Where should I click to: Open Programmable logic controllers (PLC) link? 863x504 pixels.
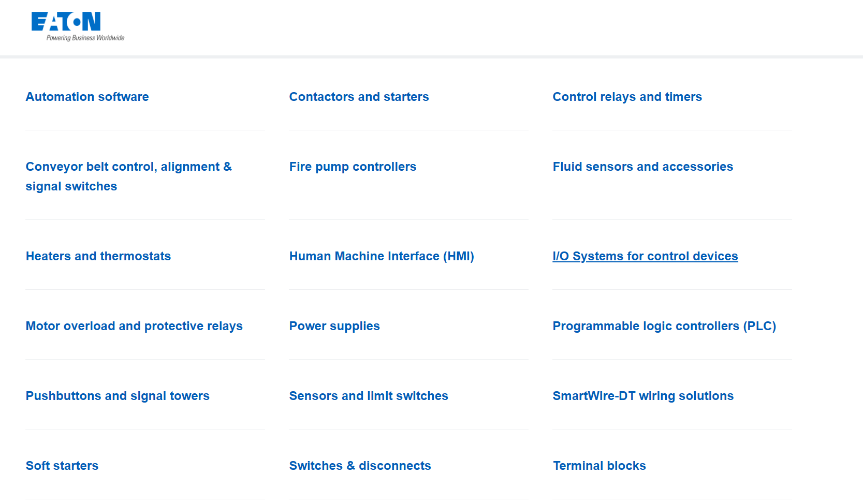pyautogui.click(x=664, y=326)
